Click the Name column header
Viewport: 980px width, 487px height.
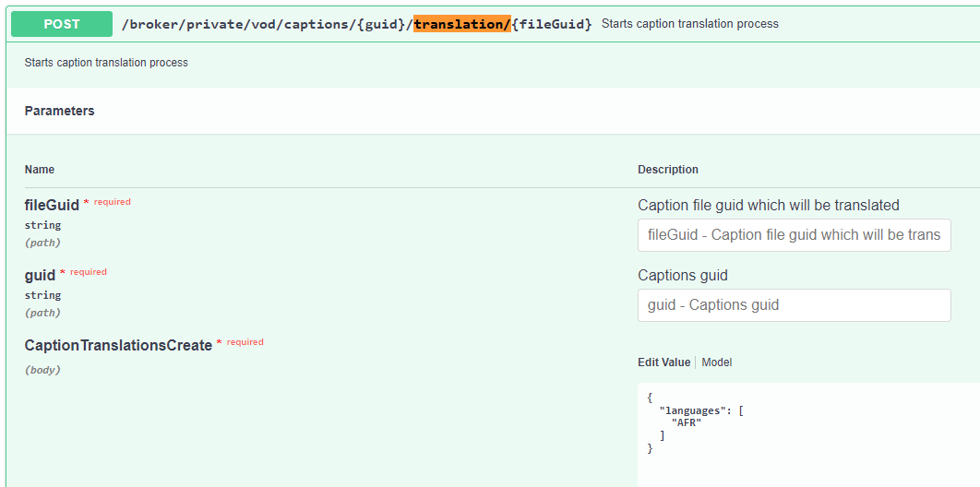(40, 170)
